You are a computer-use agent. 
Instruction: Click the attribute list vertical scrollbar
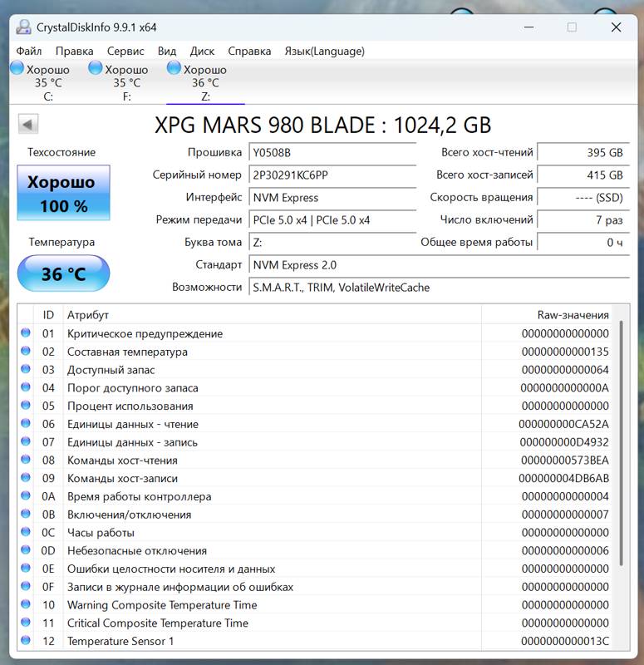click(x=621, y=443)
